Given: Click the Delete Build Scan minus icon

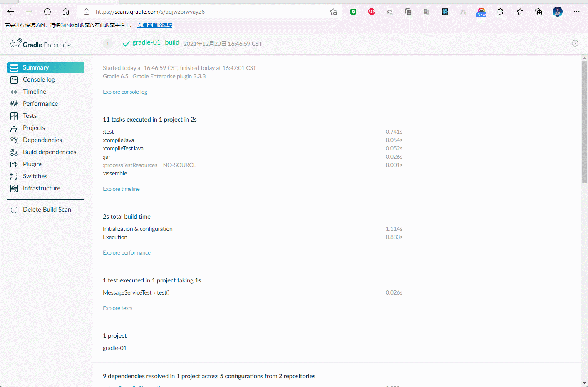Looking at the screenshot, I should coord(14,210).
